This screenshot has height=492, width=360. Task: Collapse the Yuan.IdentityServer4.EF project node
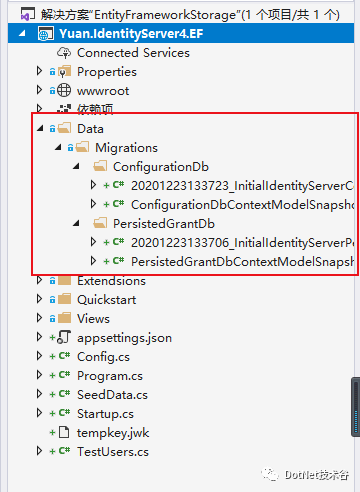coord(22,33)
